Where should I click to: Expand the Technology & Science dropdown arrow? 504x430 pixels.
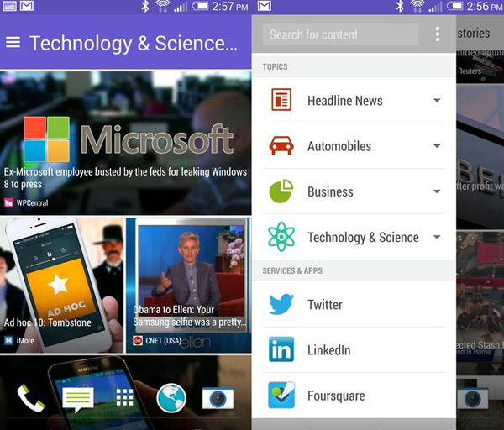[437, 237]
